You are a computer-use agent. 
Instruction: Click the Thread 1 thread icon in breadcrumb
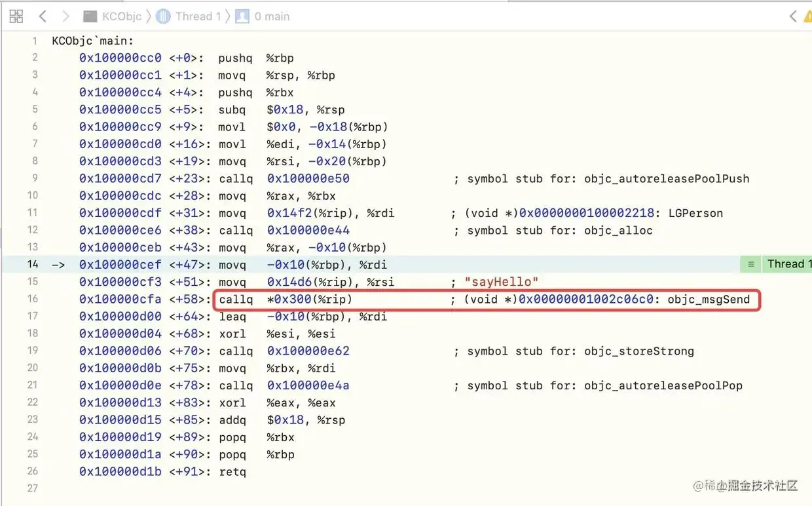164,16
